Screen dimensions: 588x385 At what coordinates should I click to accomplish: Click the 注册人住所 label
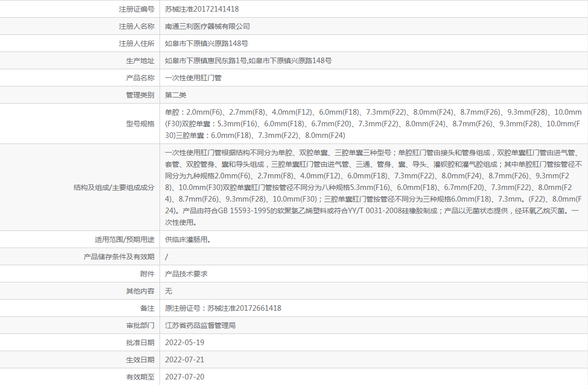click(136, 43)
